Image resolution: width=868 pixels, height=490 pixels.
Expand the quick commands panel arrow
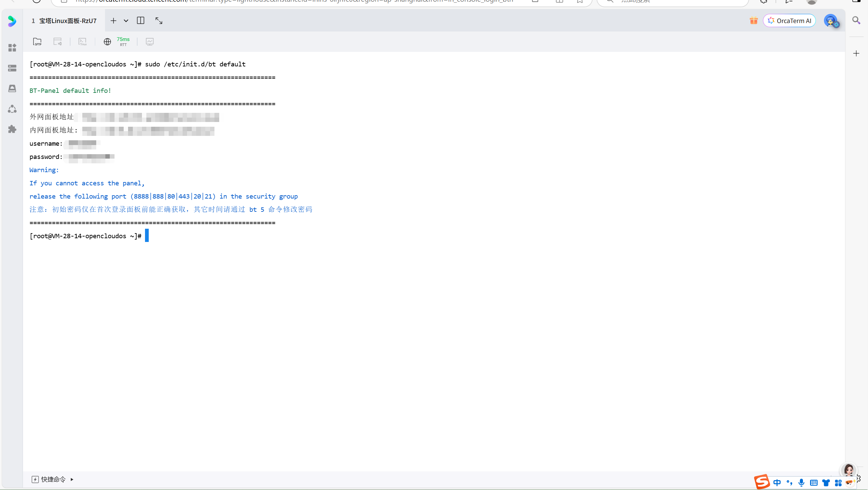(72, 479)
